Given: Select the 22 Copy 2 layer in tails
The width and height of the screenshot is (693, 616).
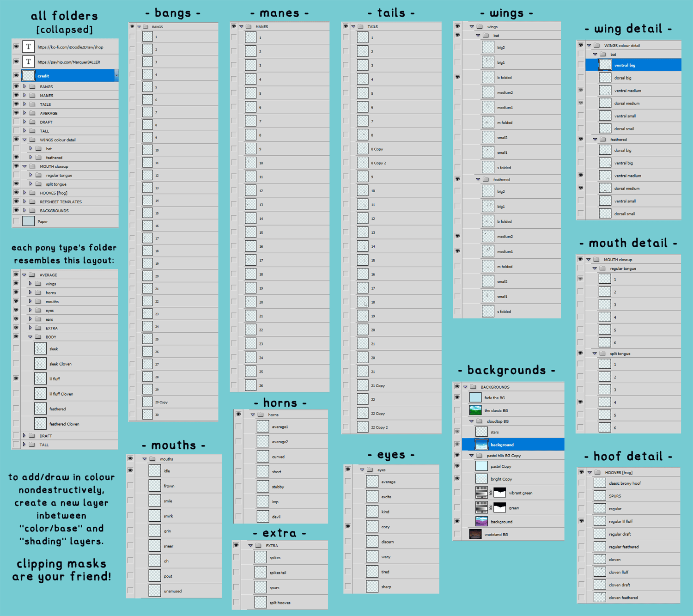Looking at the screenshot, I should (393, 427).
